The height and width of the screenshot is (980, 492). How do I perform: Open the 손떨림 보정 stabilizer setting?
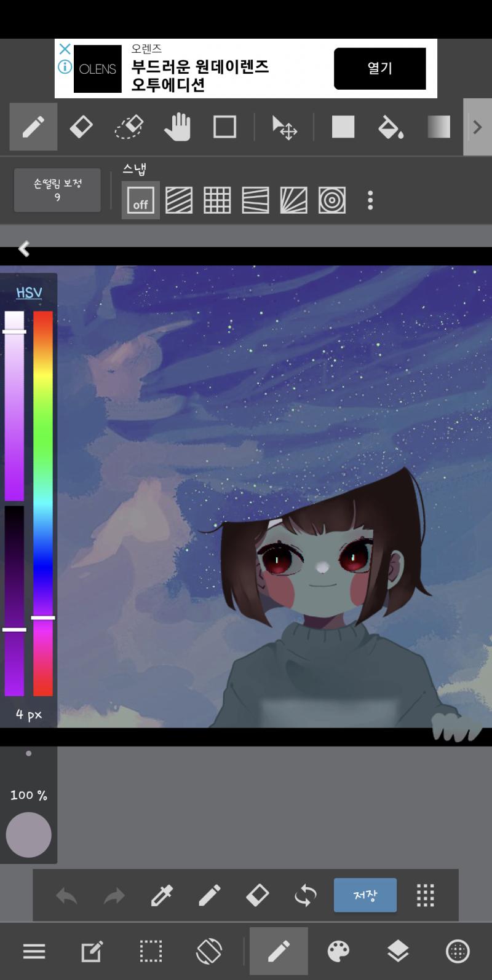57,190
